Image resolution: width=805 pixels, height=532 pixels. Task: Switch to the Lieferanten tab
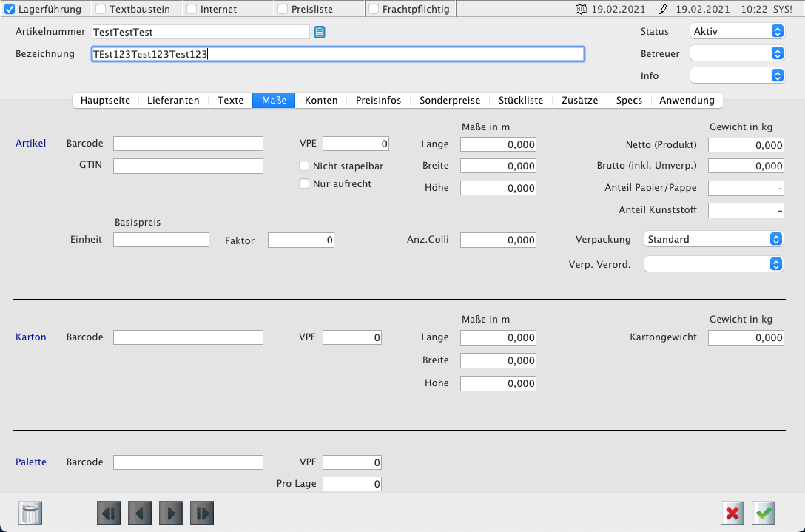[x=173, y=101]
